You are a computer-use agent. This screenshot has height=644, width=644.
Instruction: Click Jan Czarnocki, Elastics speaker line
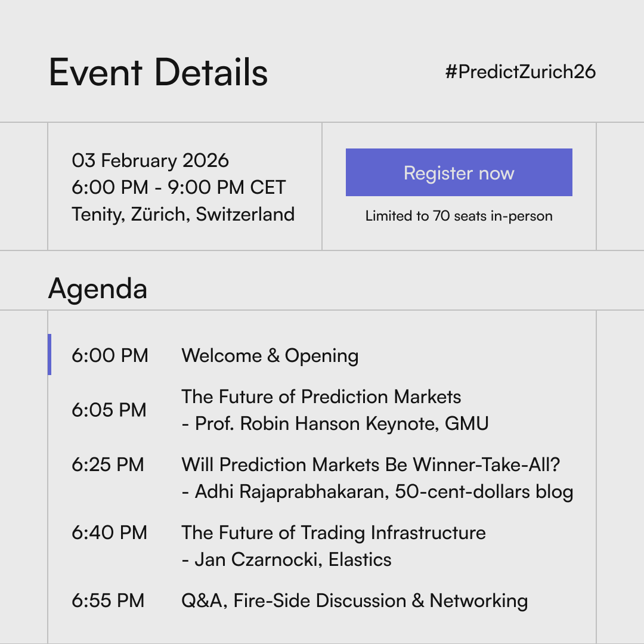(286, 560)
